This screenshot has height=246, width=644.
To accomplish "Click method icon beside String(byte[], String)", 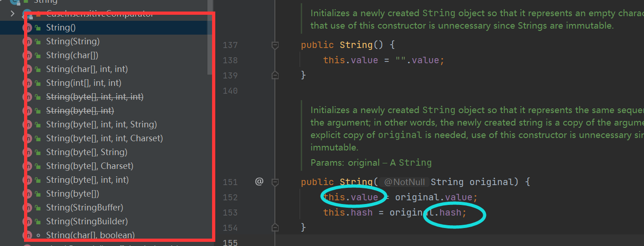I will [27, 152].
